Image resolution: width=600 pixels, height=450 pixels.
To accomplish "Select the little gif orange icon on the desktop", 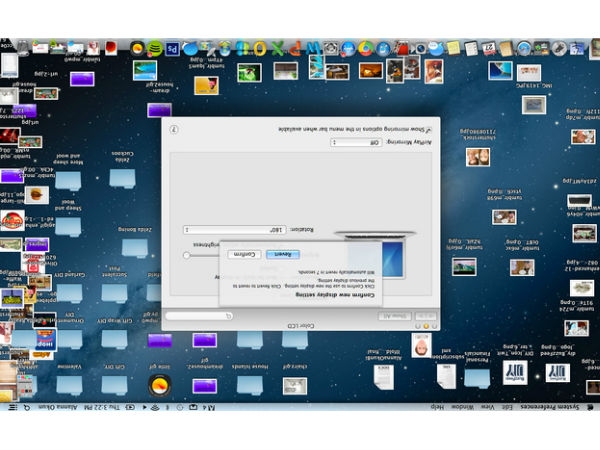I will tap(159, 385).
